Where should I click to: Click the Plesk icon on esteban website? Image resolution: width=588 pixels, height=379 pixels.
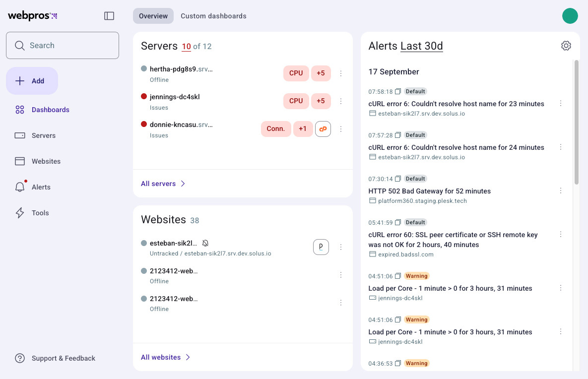[x=321, y=247]
